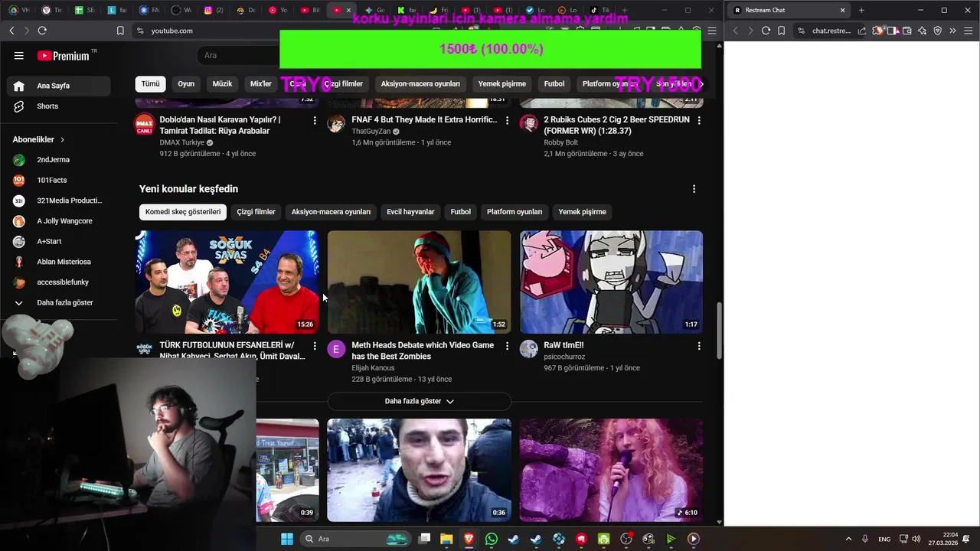Play Soğuk Savaş football legends thumbnail
The width and height of the screenshot is (980, 551).
[227, 282]
